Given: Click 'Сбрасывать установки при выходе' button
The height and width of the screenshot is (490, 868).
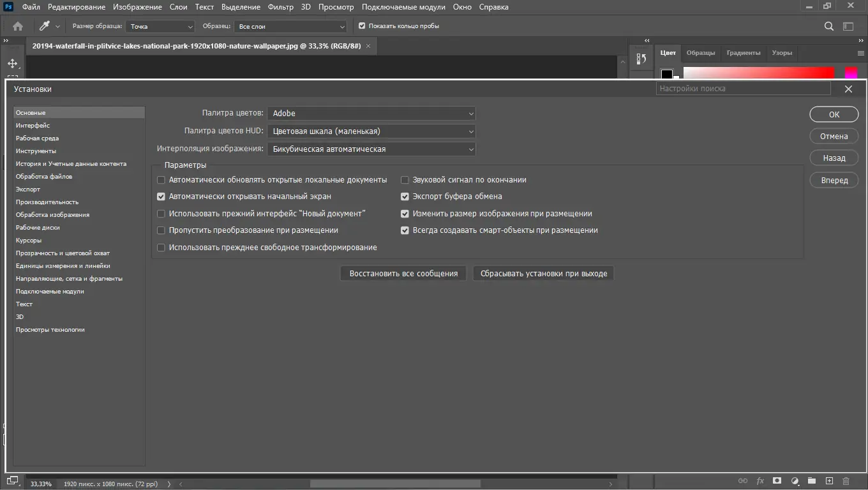Looking at the screenshot, I should (x=544, y=274).
